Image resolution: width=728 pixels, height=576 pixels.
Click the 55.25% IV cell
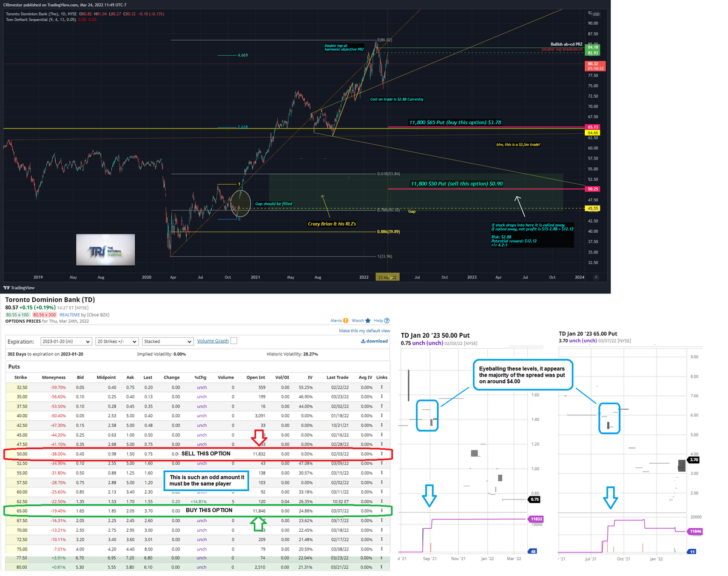[x=305, y=387]
